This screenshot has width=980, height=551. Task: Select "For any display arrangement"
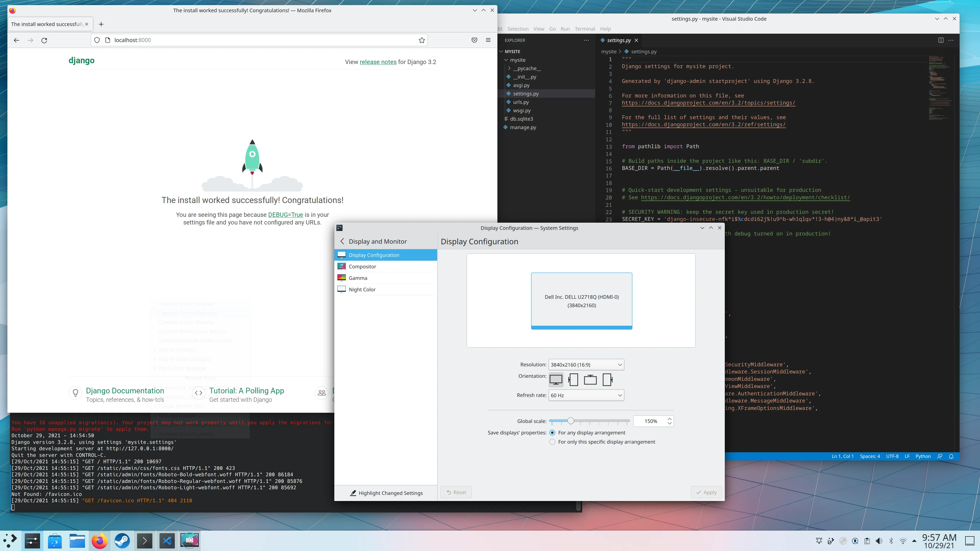(x=552, y=432)
